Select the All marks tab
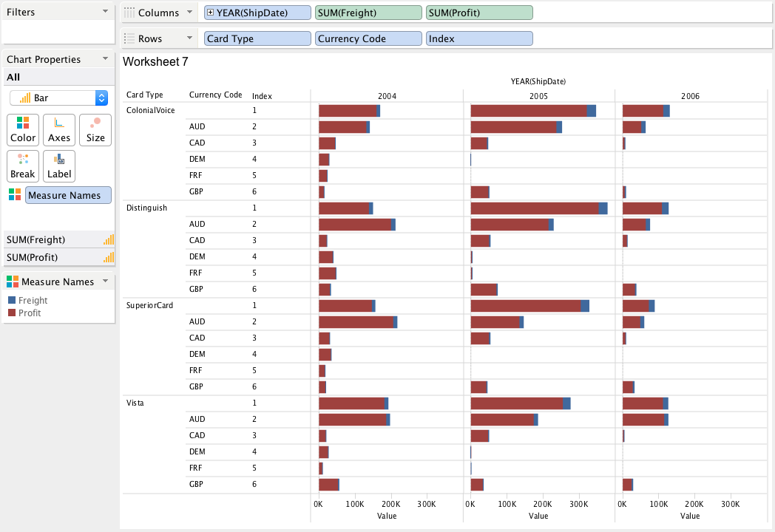 [59, 77]
